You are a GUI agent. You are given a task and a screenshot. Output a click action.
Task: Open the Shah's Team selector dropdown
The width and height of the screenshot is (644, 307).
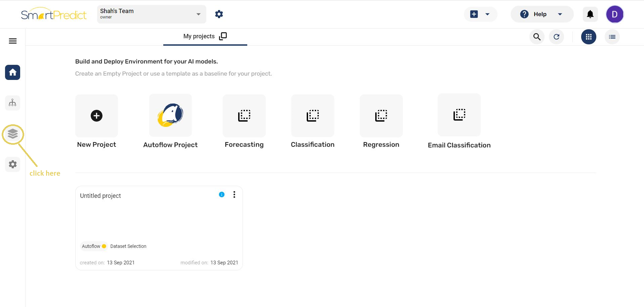pyautogui.click(x=152, y=14)
